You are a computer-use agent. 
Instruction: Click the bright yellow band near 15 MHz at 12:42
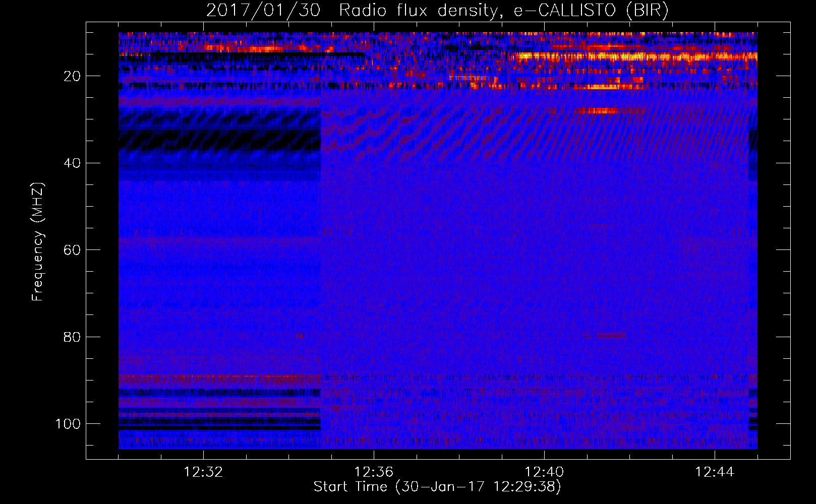(x=635, y=56)
